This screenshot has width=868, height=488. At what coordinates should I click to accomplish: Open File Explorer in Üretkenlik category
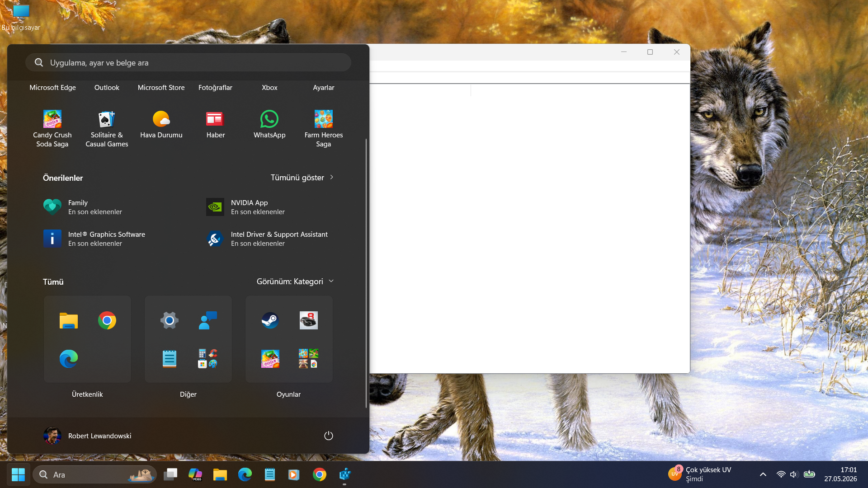pos(69,320)
